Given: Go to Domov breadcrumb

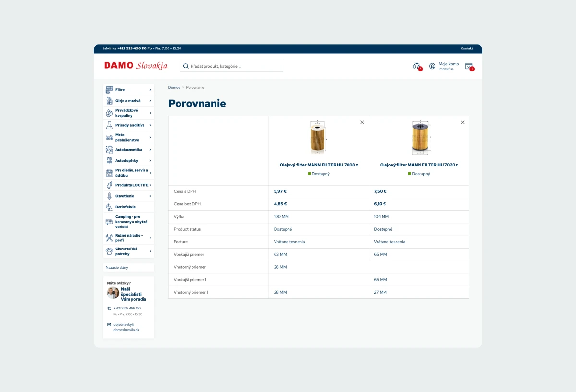Looking at the screenshot, I should click(174, 87).
